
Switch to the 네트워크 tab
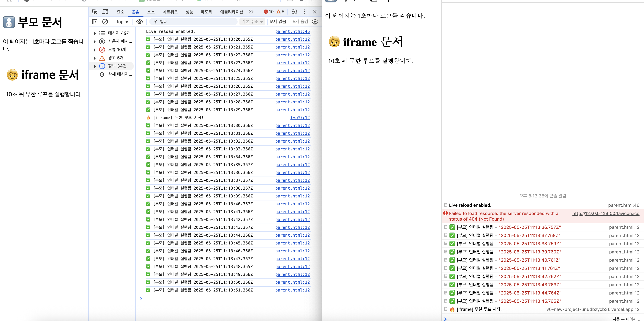click(170, 12)
